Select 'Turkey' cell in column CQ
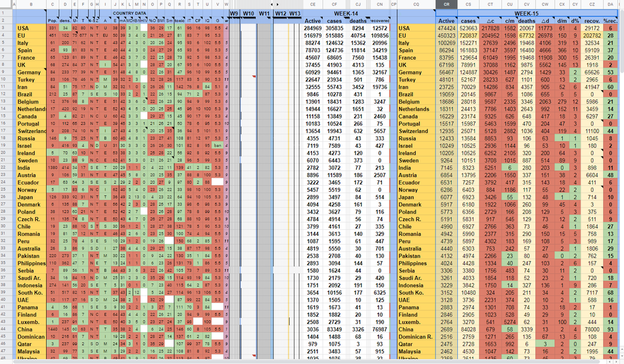This screenshot has height=364, width=624. pos(416,79)
